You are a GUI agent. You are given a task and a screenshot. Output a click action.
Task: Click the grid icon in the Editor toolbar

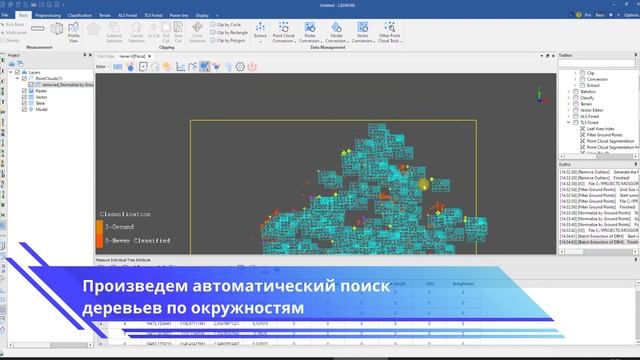118,67
